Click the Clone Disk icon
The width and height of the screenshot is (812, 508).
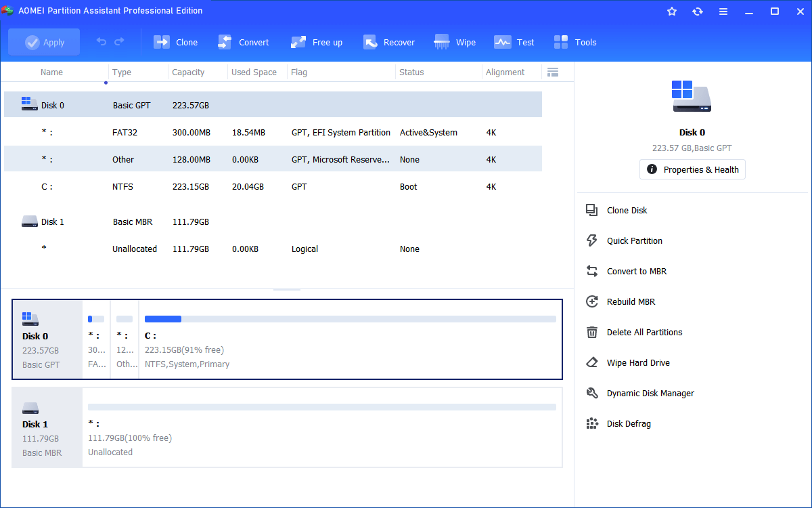[x=592, y=211]
